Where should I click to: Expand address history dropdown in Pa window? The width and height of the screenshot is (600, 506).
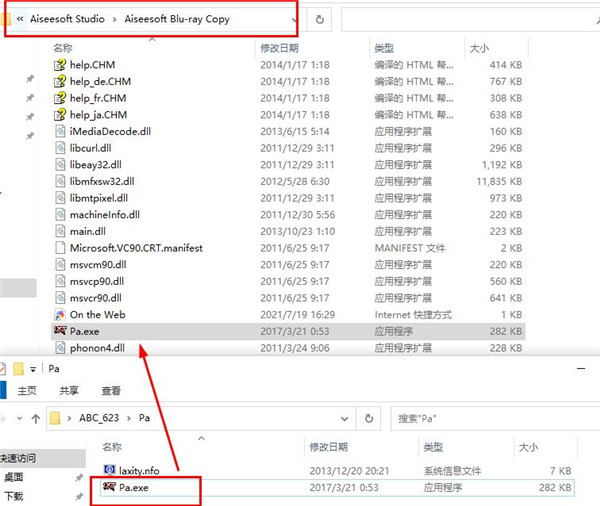click(344, 419)
